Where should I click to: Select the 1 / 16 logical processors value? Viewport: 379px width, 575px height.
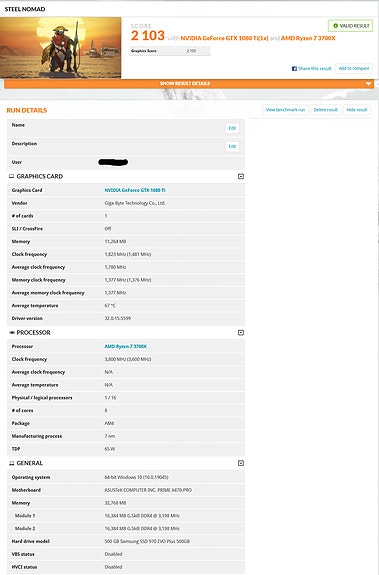pyautogui.click(x=110, y=398)
